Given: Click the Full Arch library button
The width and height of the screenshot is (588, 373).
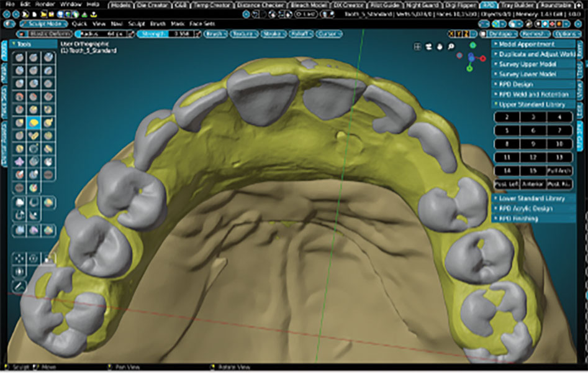Looking at the screenshot, I should coord(559,170).
